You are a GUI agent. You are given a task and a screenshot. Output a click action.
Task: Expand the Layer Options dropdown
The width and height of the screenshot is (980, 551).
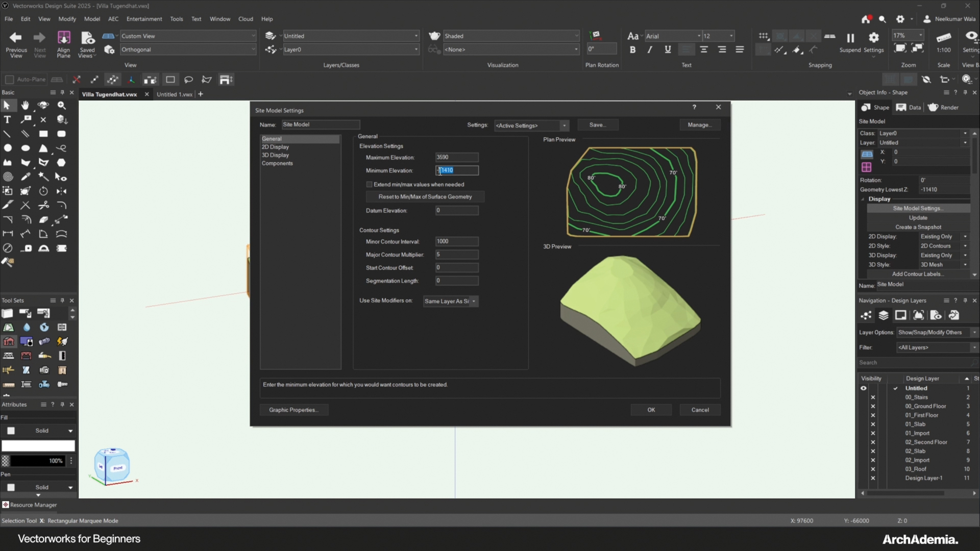point(937,332)
